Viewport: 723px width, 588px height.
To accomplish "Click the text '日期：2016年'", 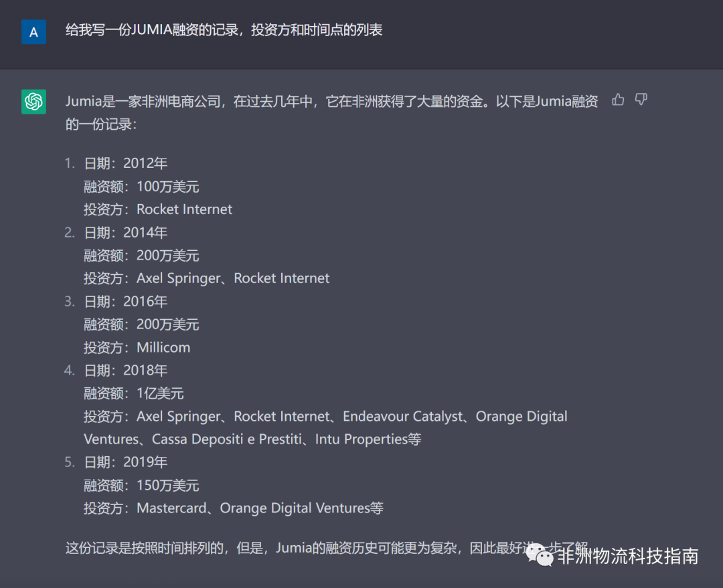I will pyautogui.click(x=125, y=302).
